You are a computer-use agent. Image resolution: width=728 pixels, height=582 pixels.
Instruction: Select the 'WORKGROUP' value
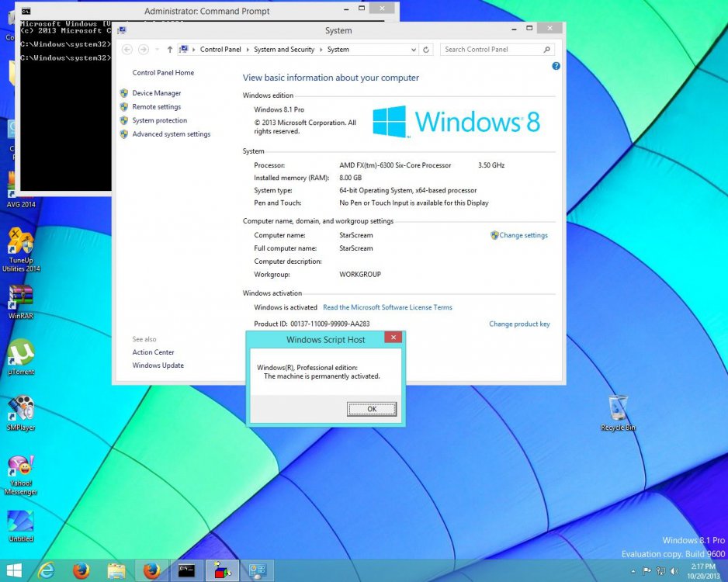[x=360, y=274]
